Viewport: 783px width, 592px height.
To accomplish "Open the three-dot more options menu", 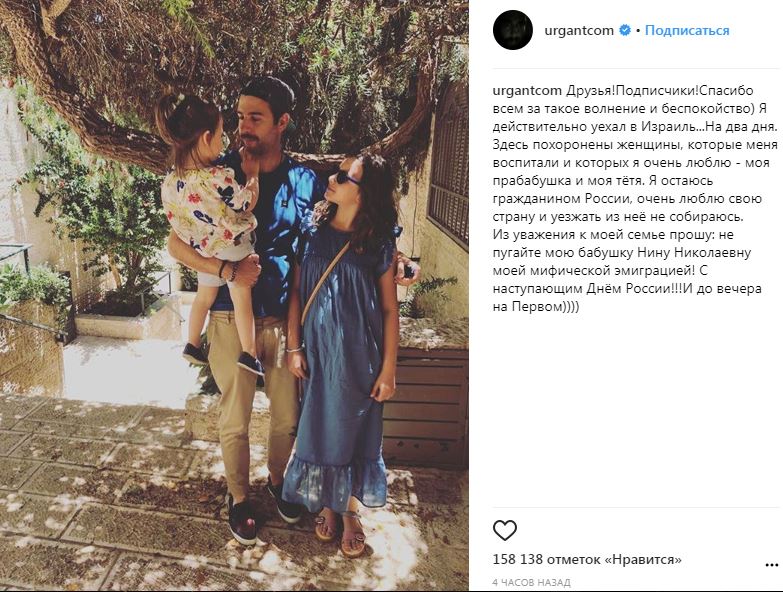I will 772,565.
